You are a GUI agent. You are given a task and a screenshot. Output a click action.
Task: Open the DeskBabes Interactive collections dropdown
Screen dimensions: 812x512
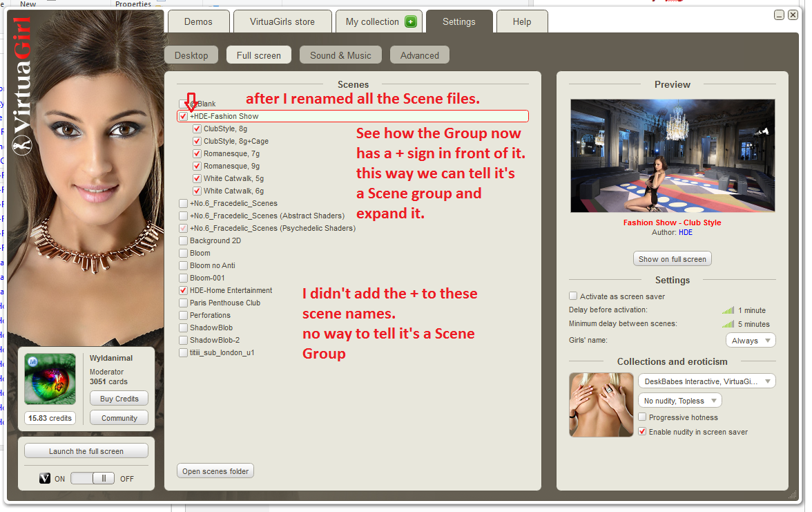707,381
